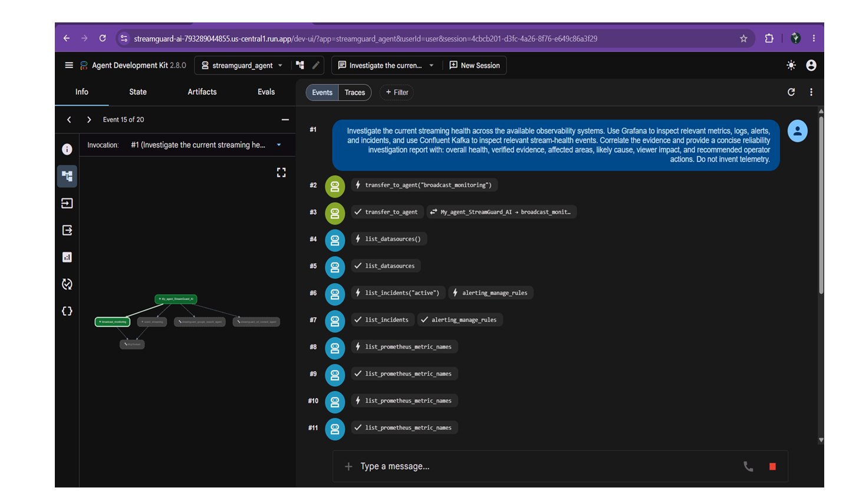The height and width of the screenshot is (504, 859).
Task: Click the pencil edit icon next to streamguard_agent
Action: click(x=316, y=65)
